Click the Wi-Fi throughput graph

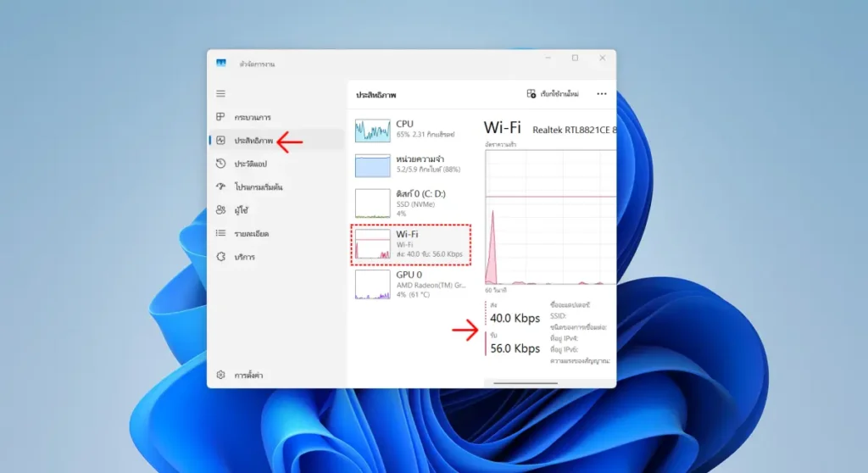pyautogui.click(x=550, y=217)
